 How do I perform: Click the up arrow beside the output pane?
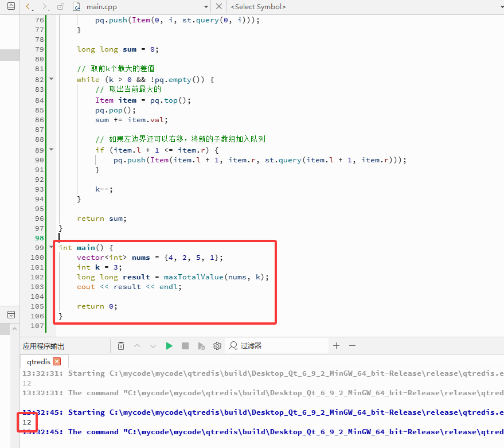14,329
